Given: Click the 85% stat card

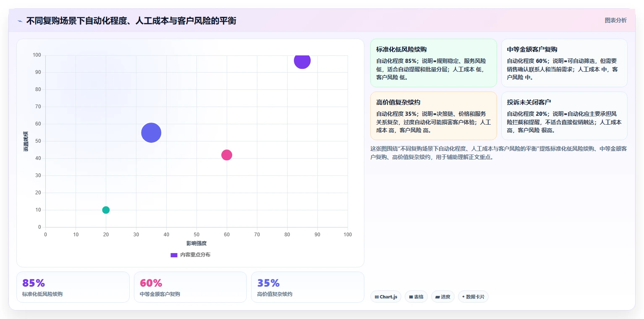Looking at the screenshot, I should tap(73, 287).
